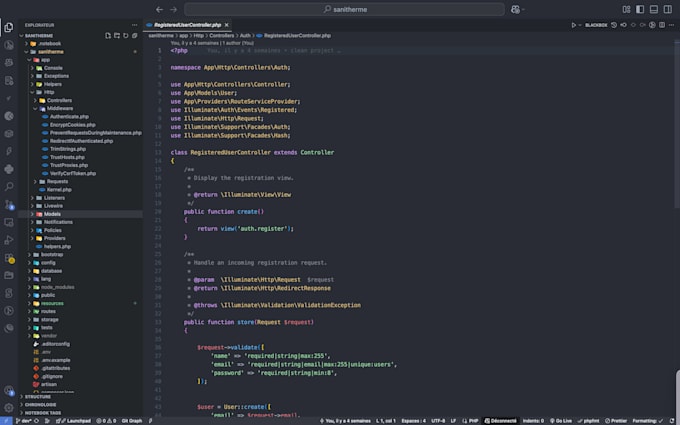Open Accounts icon in activity bar
The height and width of the screenshot is (425, 680).
pyautogui.click(x=9, y=390)
